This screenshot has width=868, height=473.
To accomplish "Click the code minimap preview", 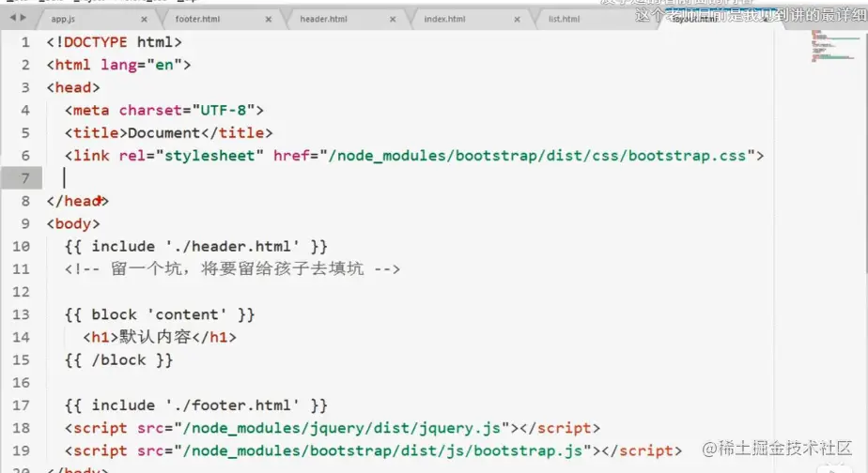I will (x=835, y=46).
